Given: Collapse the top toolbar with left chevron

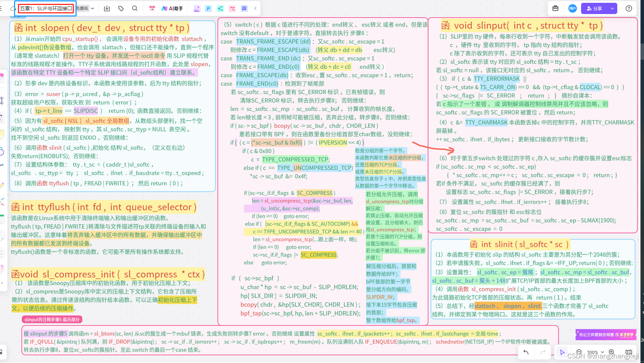Looking at the screenshot, I should [255, 8].
